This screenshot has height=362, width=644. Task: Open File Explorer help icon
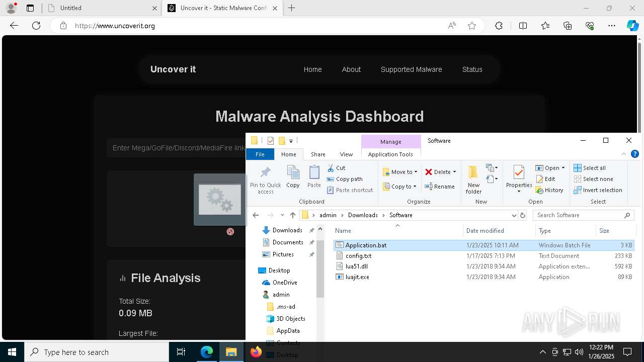tap(635, 154)
